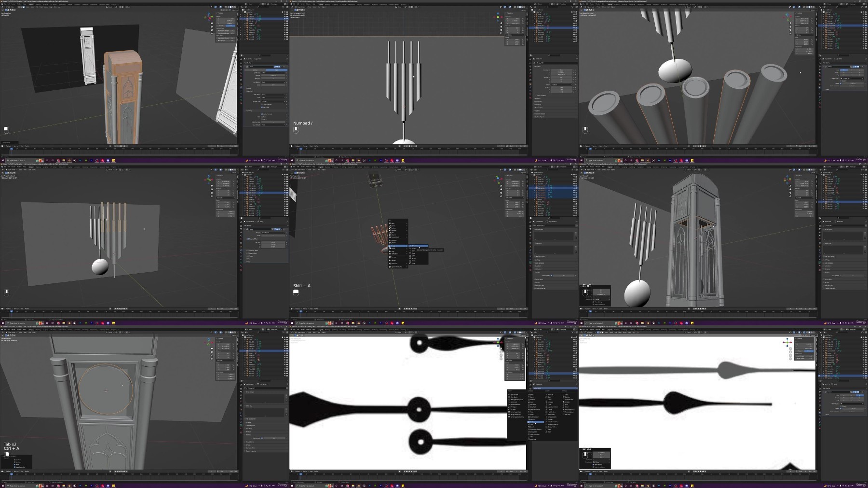
Task: Select the highlighted Screw entry in the modifier list
Action: pos(536,422)
